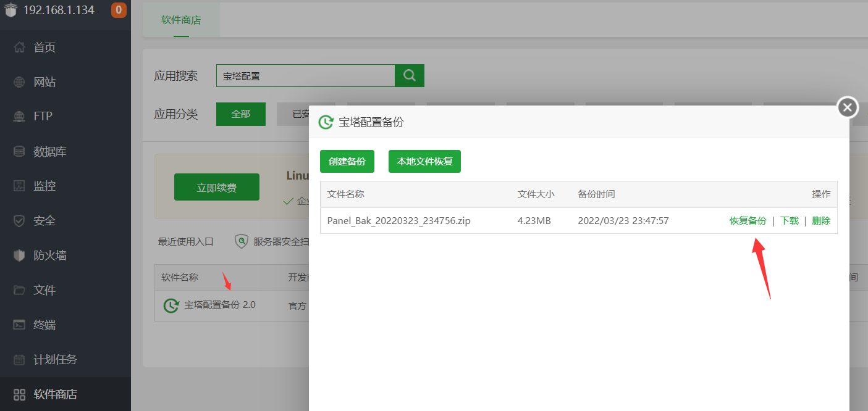Screen dimensions: 868x411
Task: Click the 服务器安全扫描 shortcut link
Action: click(x=281, y=241)
